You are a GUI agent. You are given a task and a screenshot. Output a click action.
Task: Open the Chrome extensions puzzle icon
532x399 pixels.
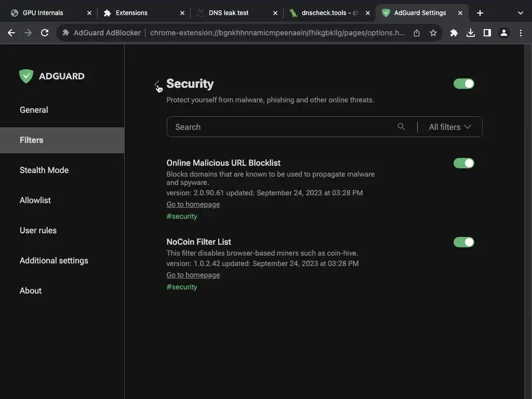pos(454,33)
